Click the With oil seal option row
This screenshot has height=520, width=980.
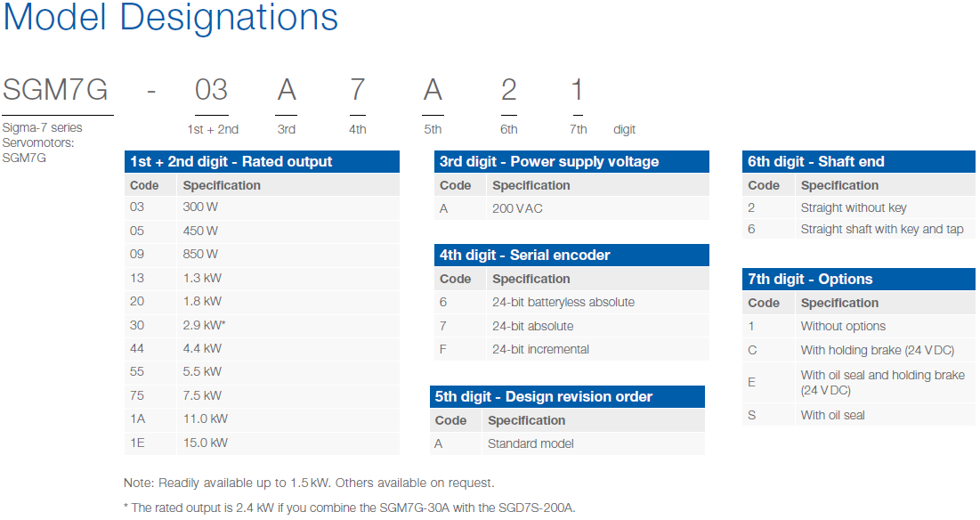[859, 415]
